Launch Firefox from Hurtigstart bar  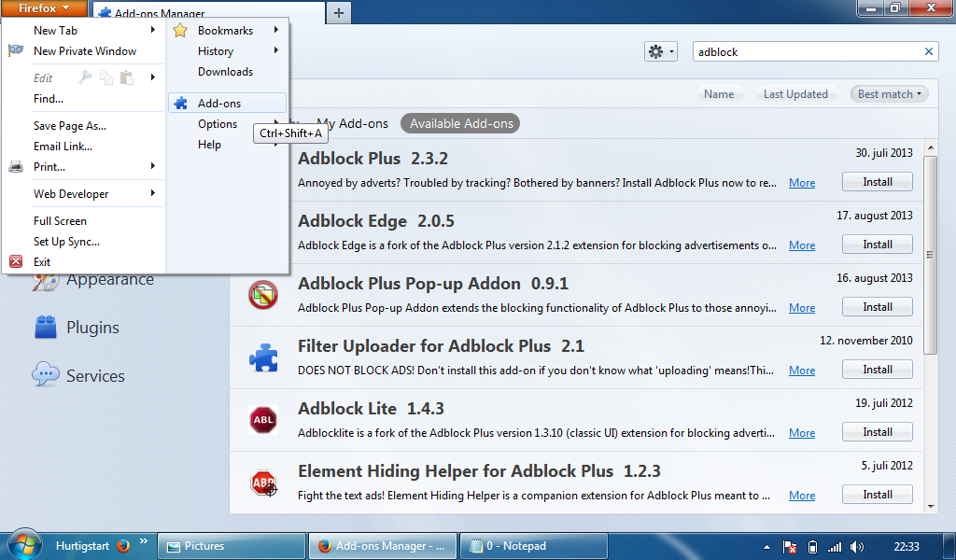[x=124, y=545]
